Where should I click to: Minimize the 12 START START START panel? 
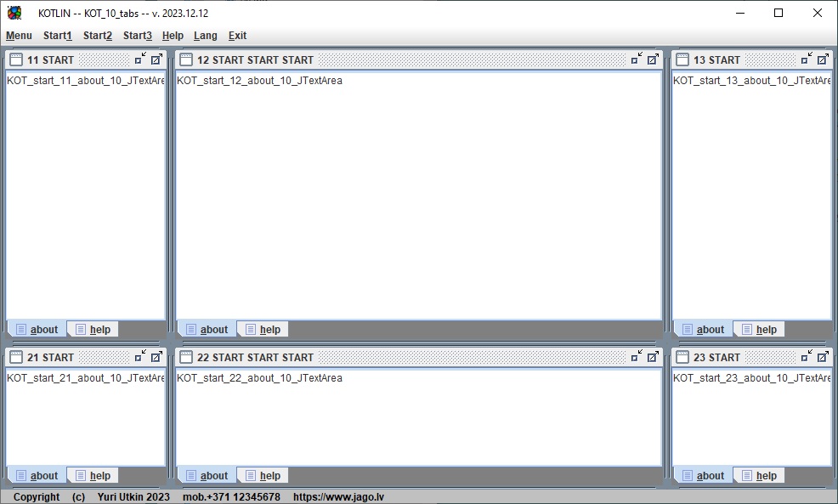pos(637,59)
